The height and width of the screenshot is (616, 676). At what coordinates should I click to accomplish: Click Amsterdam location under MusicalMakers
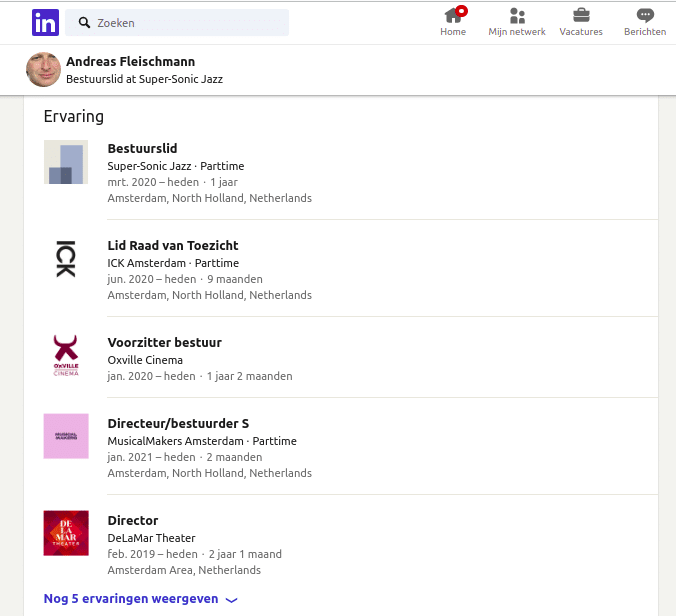click(x=210, y=473)
